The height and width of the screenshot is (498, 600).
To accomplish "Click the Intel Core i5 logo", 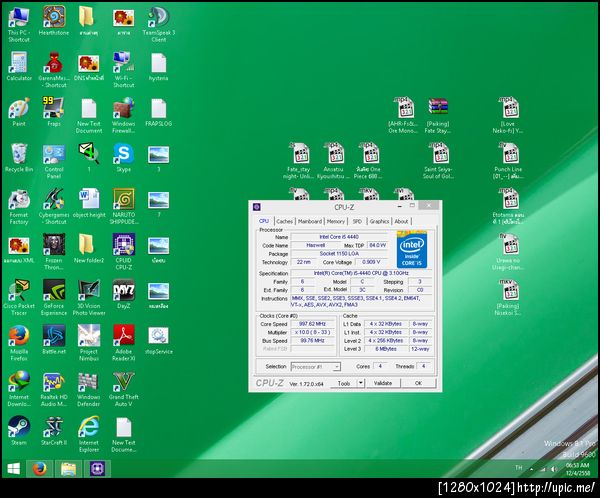I will pos(412,250).
